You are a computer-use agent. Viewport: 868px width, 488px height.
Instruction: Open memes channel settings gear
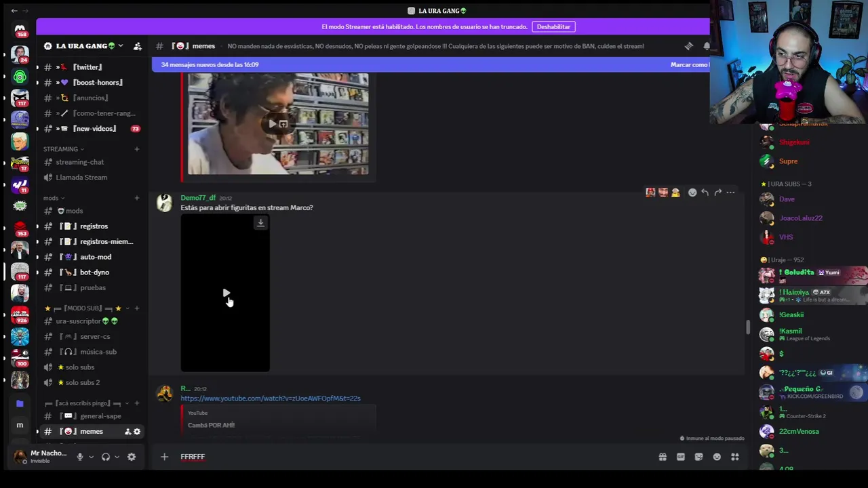[x=137, y=432]
